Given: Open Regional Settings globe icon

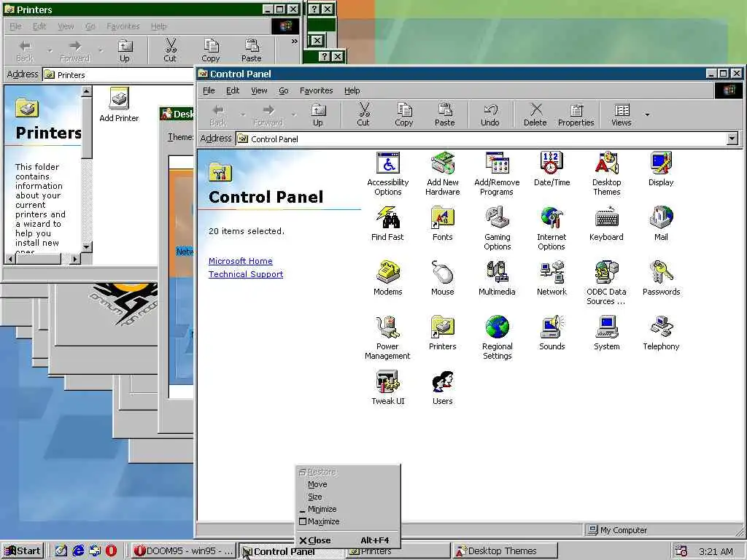Looking at the screenshot, I should point(497,338).
